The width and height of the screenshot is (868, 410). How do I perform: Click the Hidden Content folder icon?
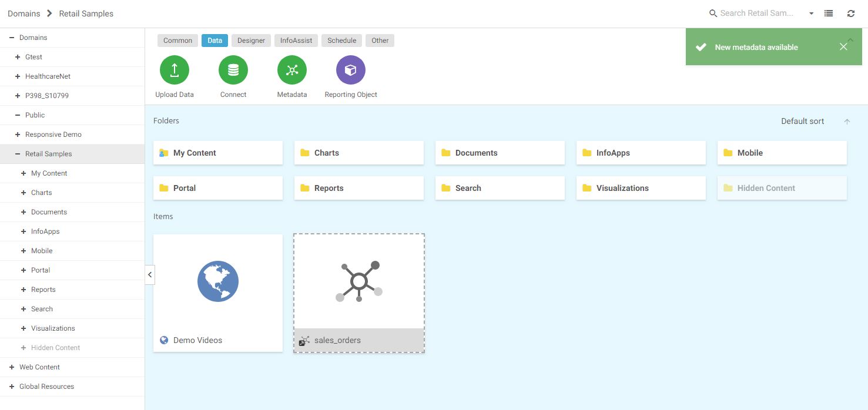pyautogui.click(x=728, y=188)
